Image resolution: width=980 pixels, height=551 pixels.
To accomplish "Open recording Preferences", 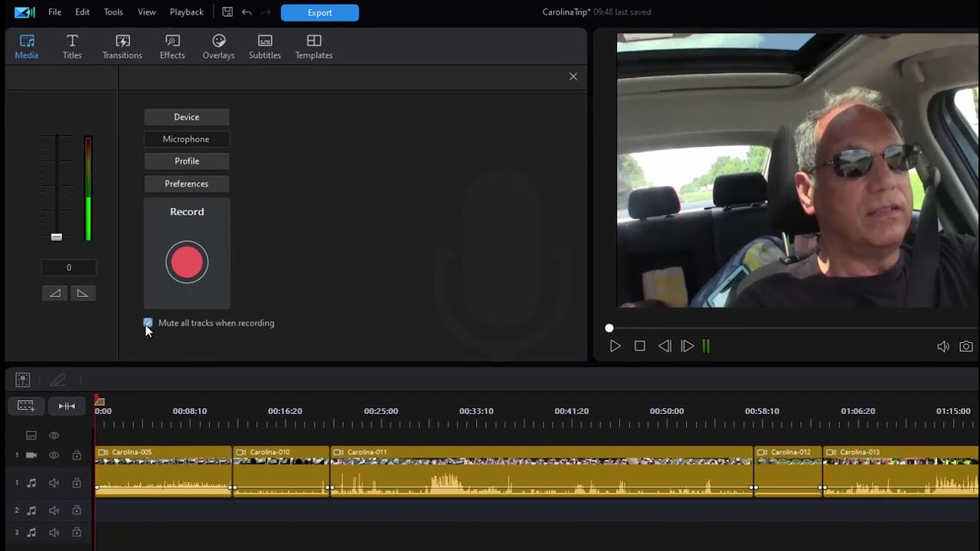I will click(187, 184).
